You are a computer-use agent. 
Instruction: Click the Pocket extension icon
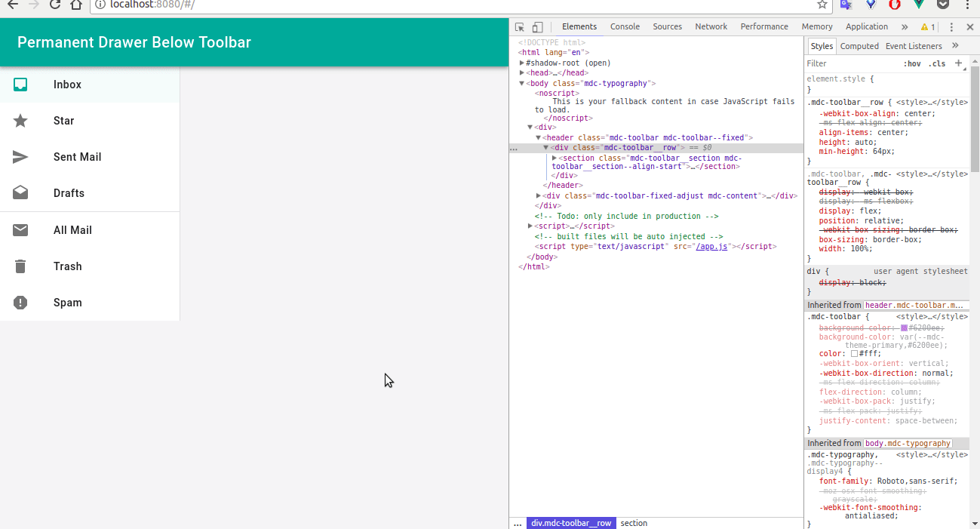[943, 5]
